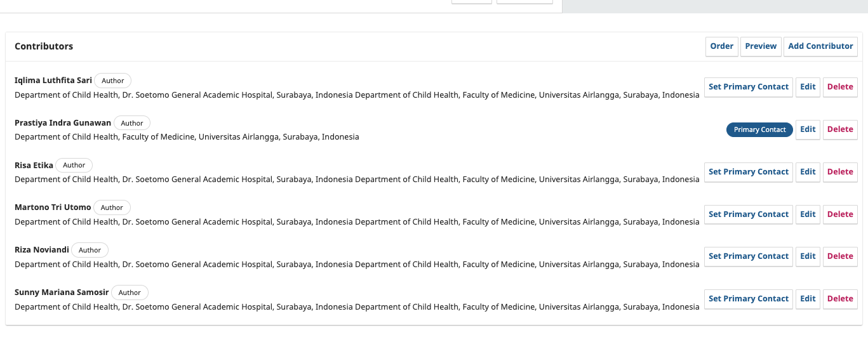Delete contributor Iqlima Luthfita Sari
The width and height of the screenshot is (868, 342).
click(x=840, y=87)
